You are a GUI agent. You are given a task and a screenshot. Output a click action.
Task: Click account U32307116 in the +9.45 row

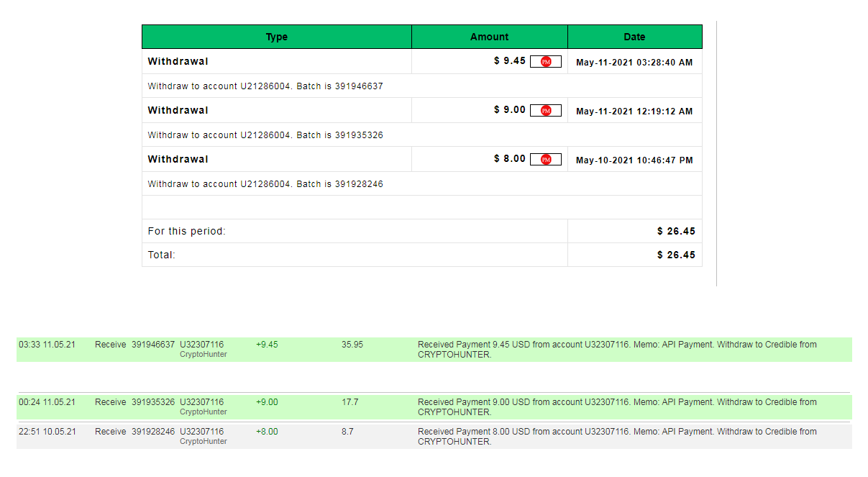[x=202, y=345]
